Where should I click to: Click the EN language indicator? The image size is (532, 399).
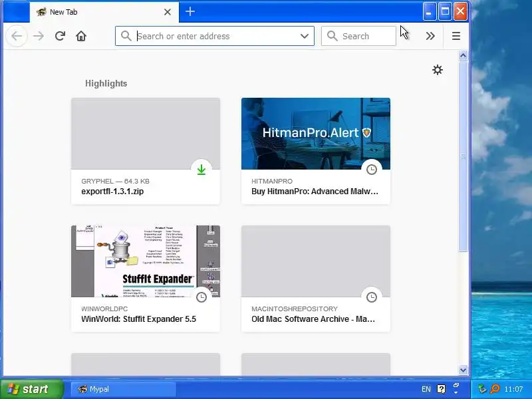coord(426,389)
